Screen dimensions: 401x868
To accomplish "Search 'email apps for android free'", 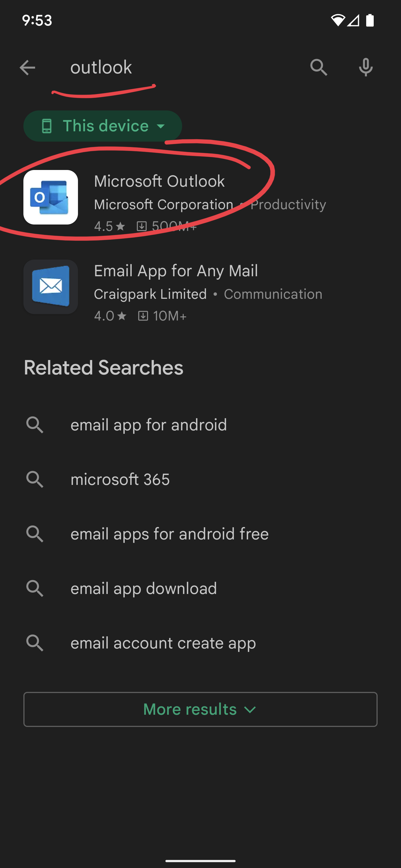I will coord(169,534).
